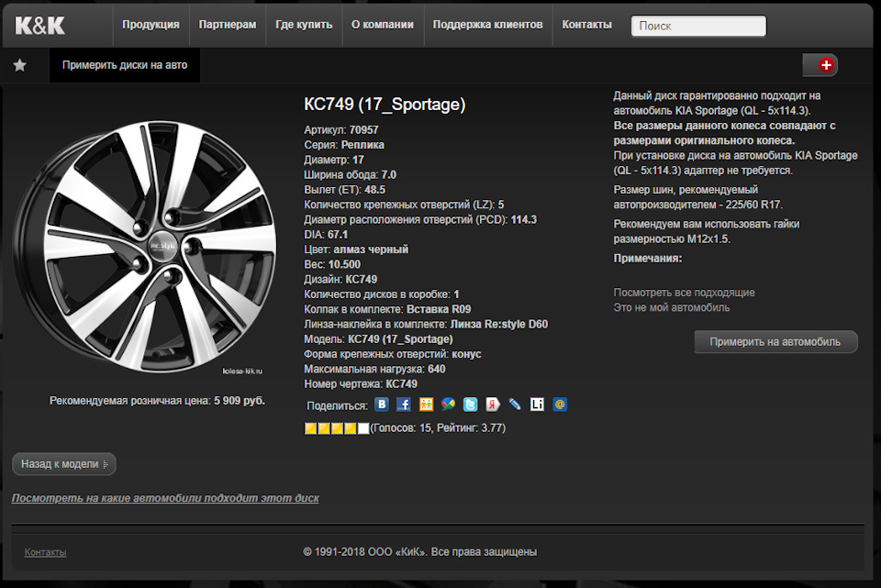Rate three stars in rating
The height and width of the screenshot is (588, 881).
pyautogui.click(x=337, y=428)
